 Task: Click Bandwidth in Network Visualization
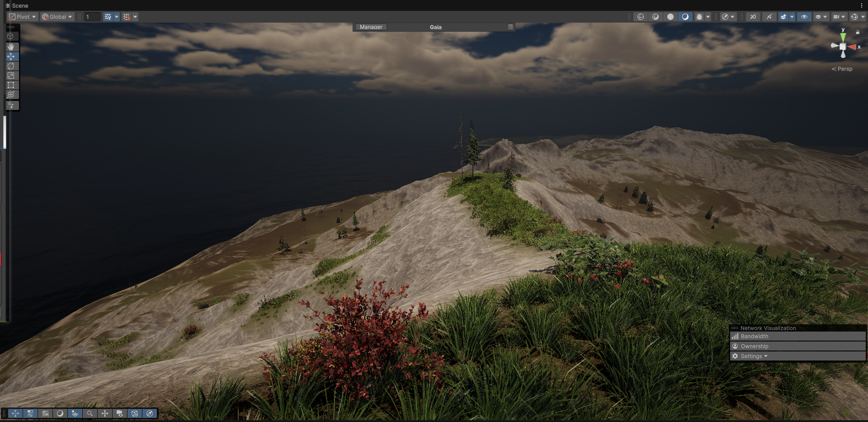click(x=754, y=337)
